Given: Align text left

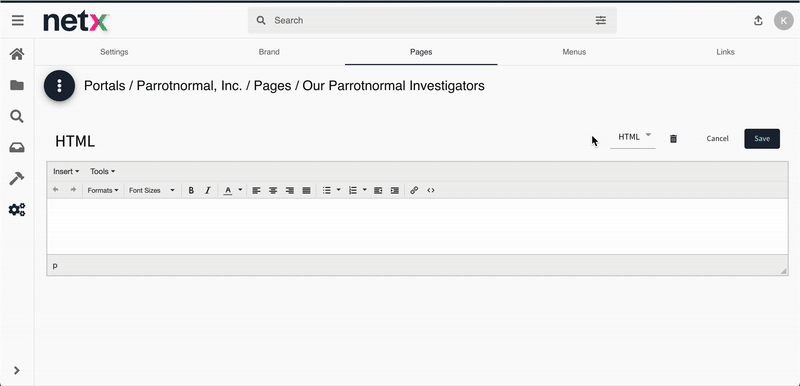Looking at the screenshot, I should click(256, 190).
